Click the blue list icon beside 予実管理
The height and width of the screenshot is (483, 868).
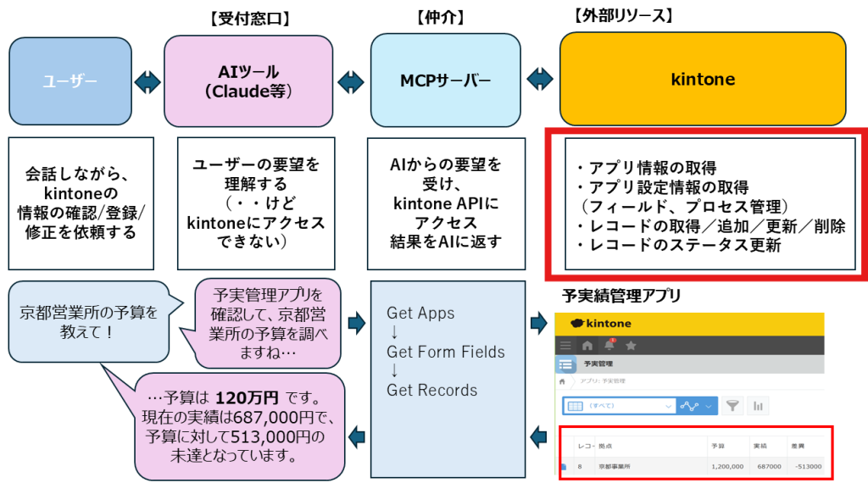coord(565,364)
